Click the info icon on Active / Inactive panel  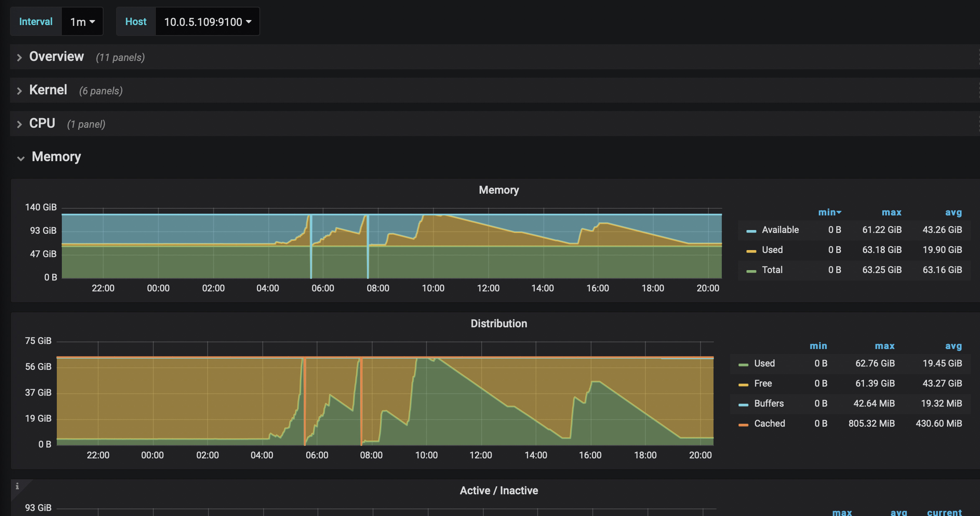[17, 486]
